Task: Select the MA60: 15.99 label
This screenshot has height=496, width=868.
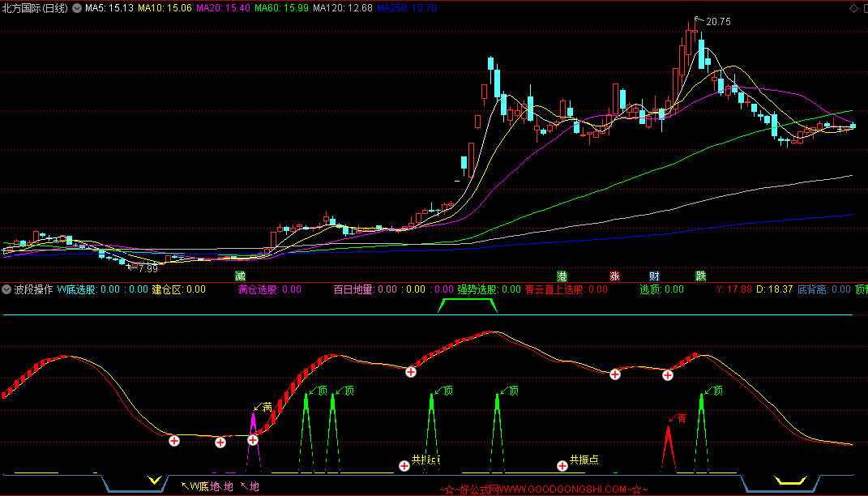Action: tap(281, 8)
